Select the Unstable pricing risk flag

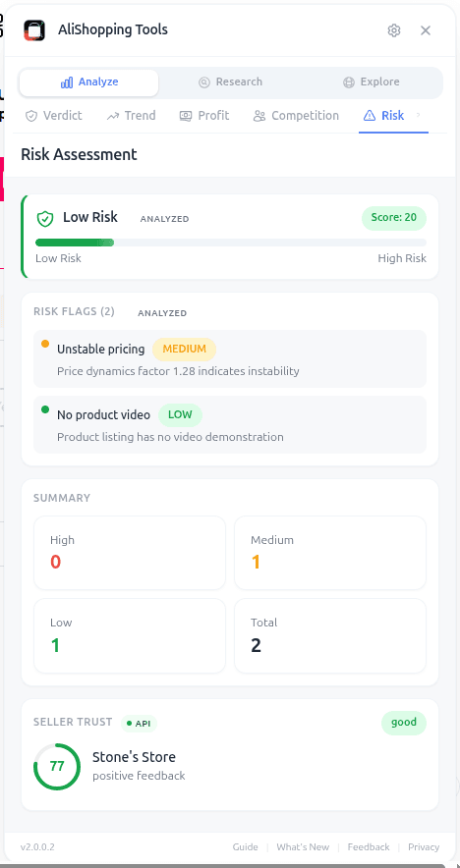[230, 358]
